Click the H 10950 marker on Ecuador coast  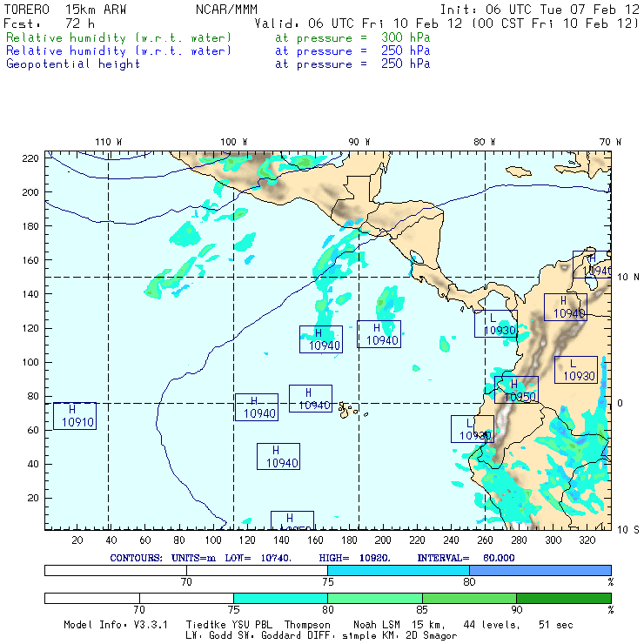[516, 390]
